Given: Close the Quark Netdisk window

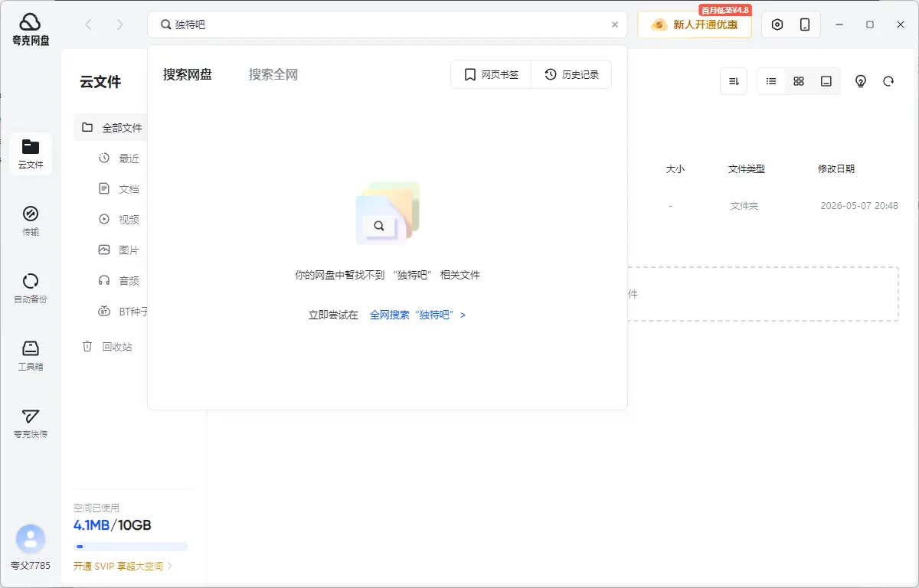Looking at the screenshot, I should coord(901,24).
